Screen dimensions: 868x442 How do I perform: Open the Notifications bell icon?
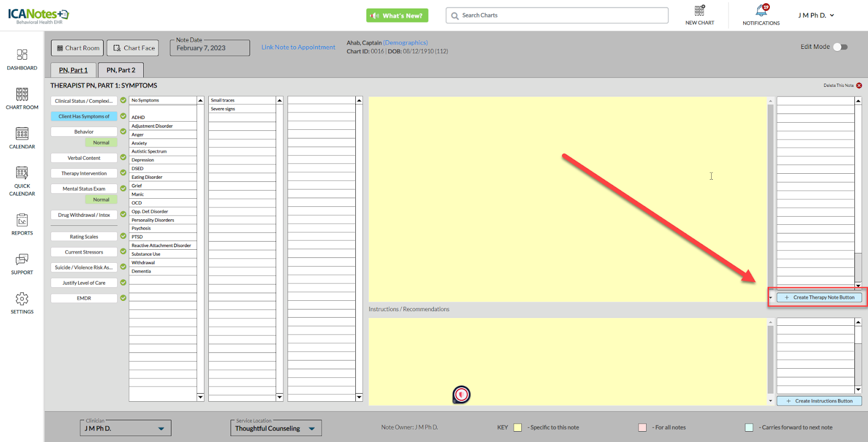[x=762, y=10]
